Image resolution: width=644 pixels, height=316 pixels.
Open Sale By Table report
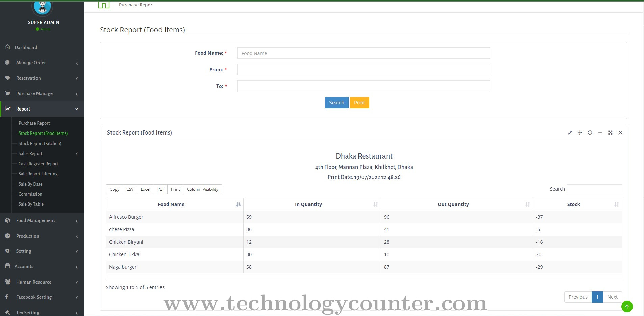coord(31,204)
